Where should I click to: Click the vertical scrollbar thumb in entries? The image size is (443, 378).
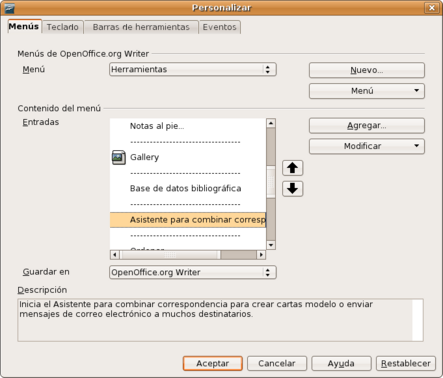(271, 182)
